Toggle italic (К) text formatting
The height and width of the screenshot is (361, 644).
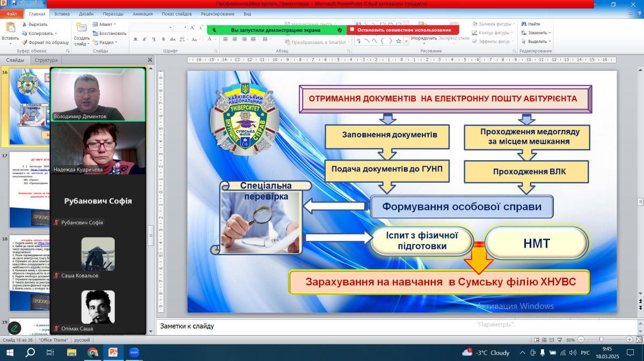(144, 39)
